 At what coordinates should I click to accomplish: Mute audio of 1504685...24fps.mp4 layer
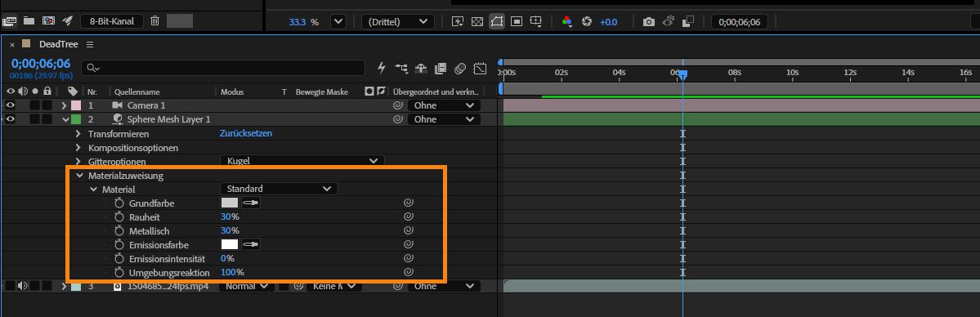(x=23, y=286)
